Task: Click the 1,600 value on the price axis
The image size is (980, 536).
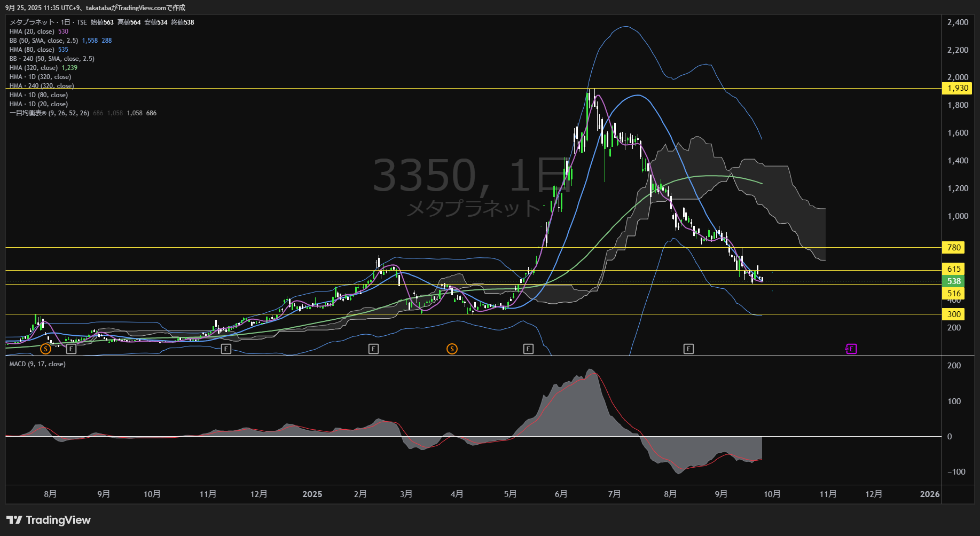Action: [x=958, y=133]
